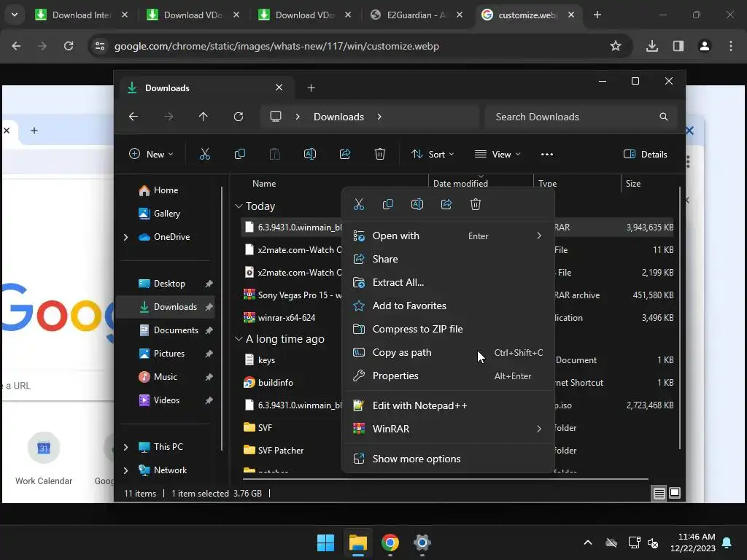The width and height of the screenshot is (747, 560).
Task: Reload the page in Chrome
Action: tap(69, 46)
